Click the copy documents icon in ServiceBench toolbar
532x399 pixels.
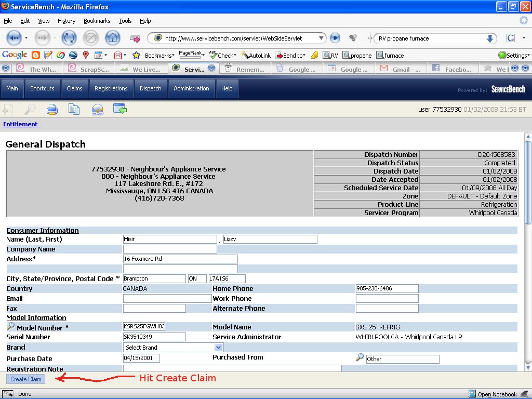[74, 109]
